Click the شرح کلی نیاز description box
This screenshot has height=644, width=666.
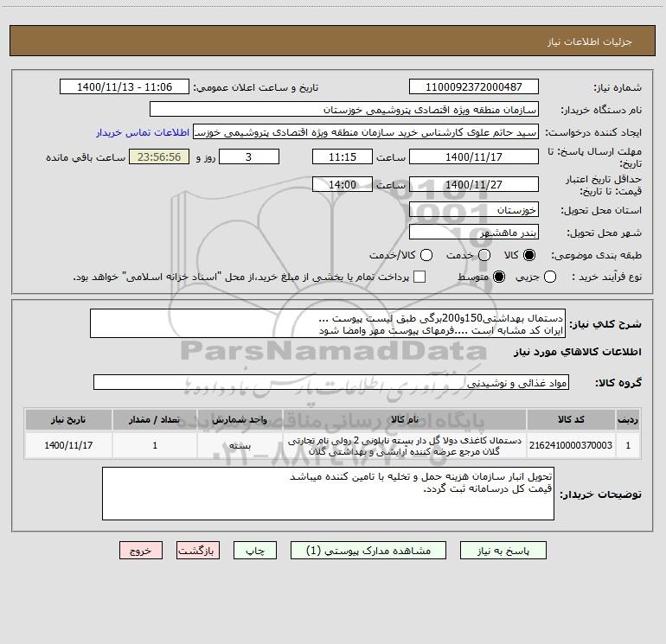(328, 324)
